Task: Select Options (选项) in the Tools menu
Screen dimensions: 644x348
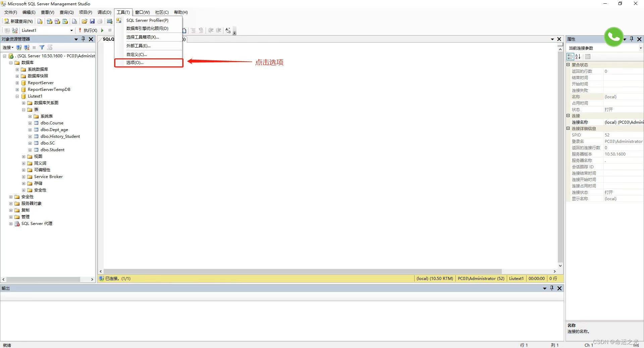Action: click(149, 63)
